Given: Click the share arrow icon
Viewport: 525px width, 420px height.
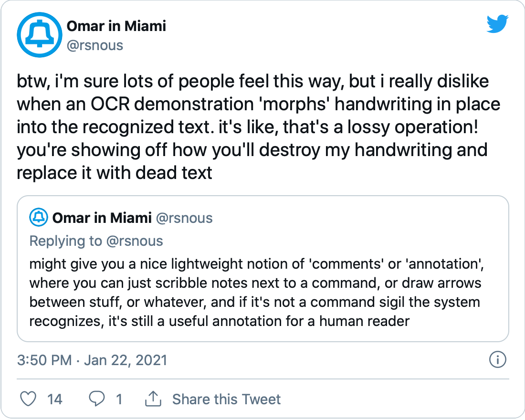Looking at the screenshot, I should 153,399.
